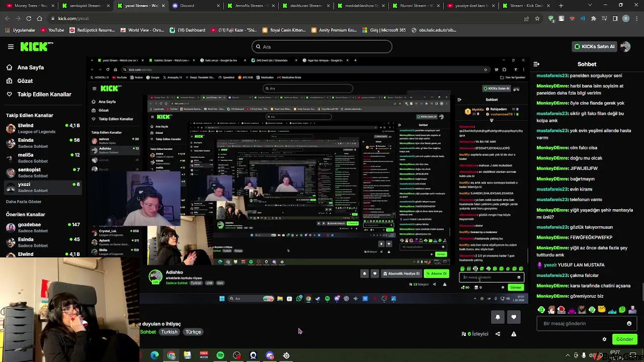This screenshot has height=362, width=644.
Task: Open followed channel senkopist
Action: 43,172
